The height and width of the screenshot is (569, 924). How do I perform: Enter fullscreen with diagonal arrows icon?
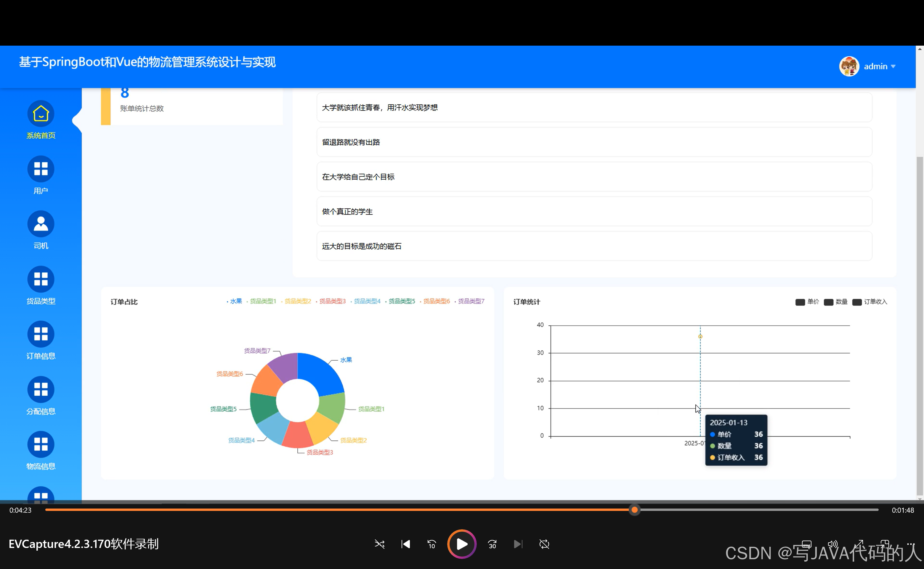coord(859,544)
